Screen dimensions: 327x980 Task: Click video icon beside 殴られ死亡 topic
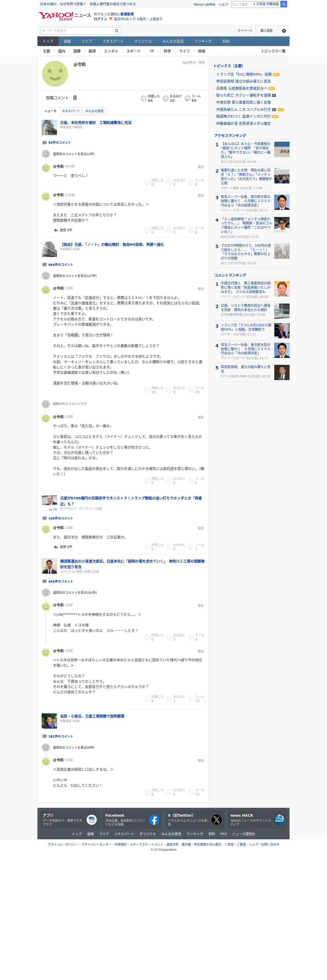(274, 95)
